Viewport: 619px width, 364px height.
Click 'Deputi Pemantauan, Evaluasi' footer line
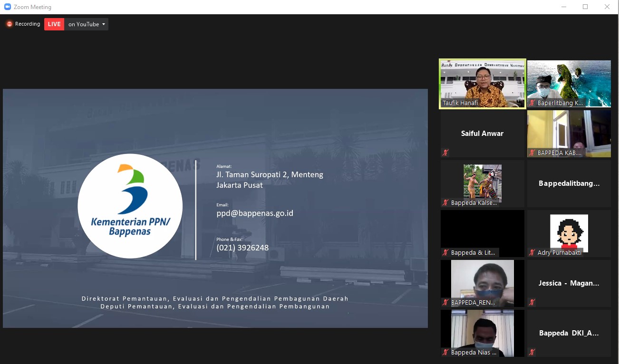(215, 307)
